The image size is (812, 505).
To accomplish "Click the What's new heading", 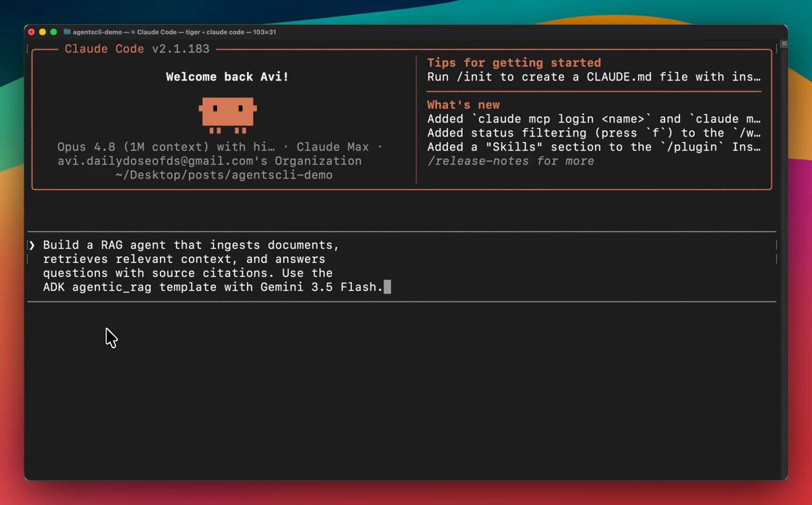I will (464, 105).
